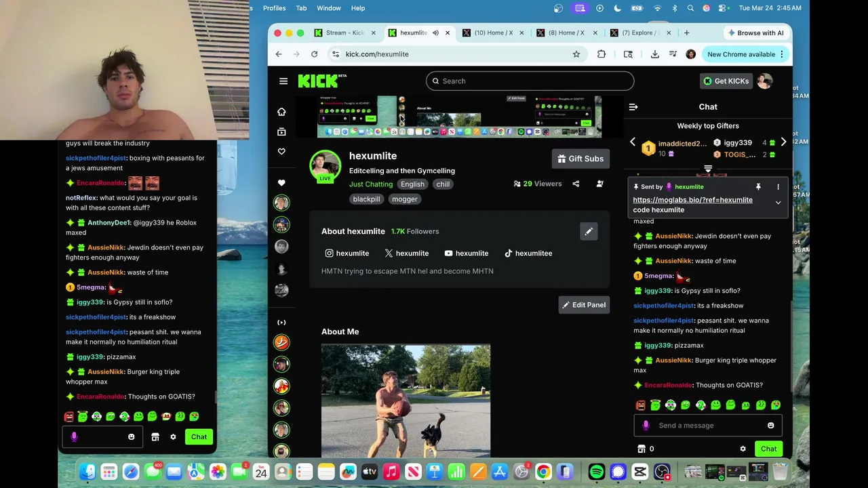Toggle the follow-user icon beside share
Viewport: 868px width, 488px height.
(599, 184)
